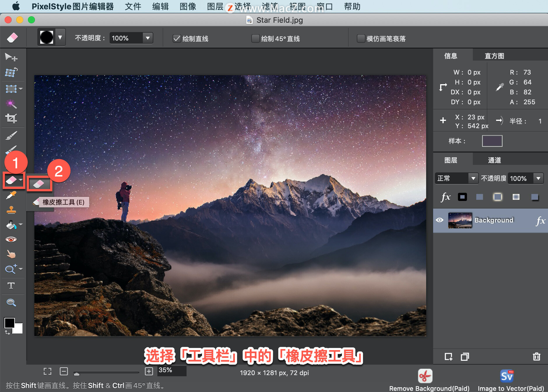The image size is (548, 392).
Task: Select the Magic Wand tool
Action: pyautogui.click(x=11, y=104)
